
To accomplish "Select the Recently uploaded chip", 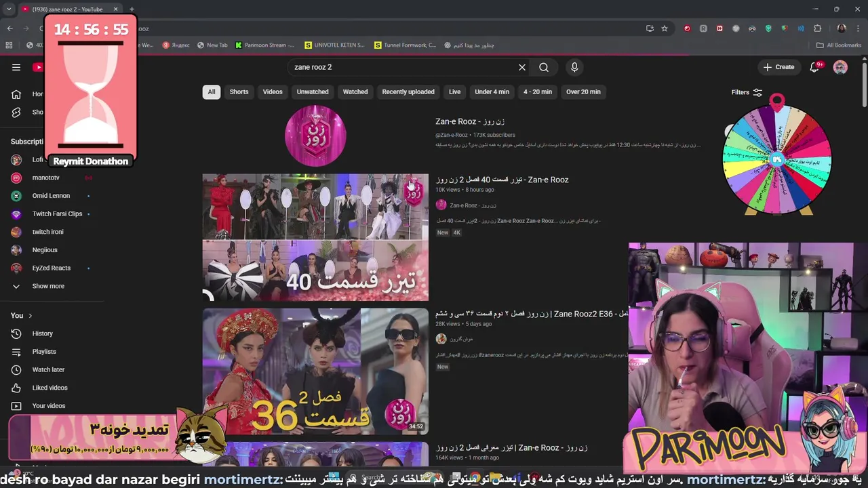I will 408,92.
